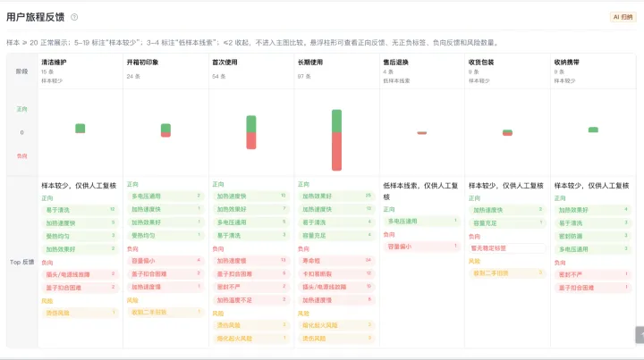Open 加热效果好 tag under 长期使用
Image resolution: width=644 pixels, height=360 pixels.
tap(336, 197)
